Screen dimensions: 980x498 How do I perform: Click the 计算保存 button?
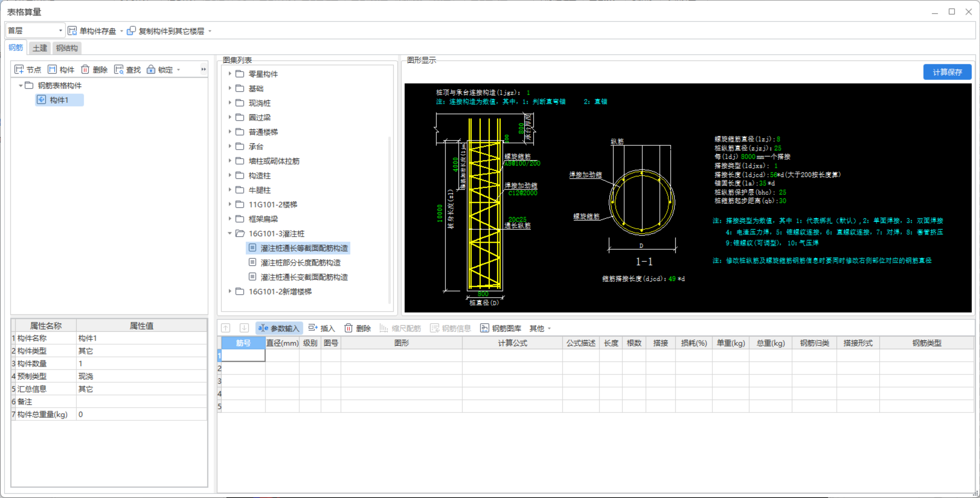(947, 72)
